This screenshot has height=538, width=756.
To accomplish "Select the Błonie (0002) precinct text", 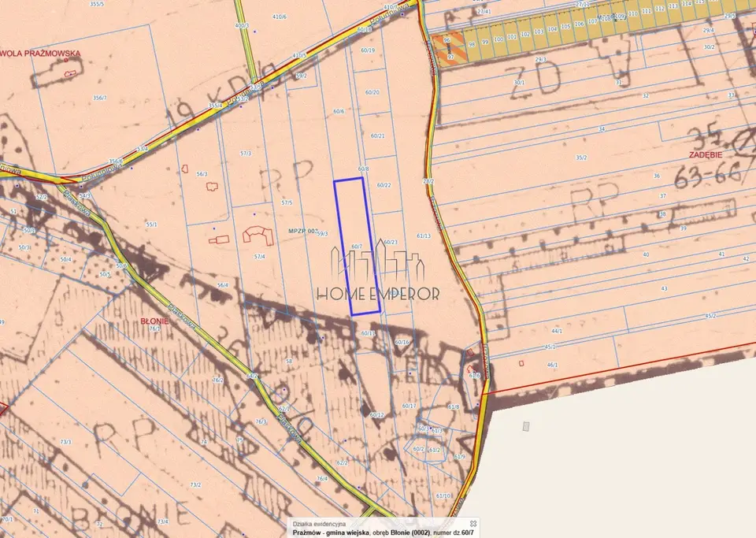I will tap(409, 532).
